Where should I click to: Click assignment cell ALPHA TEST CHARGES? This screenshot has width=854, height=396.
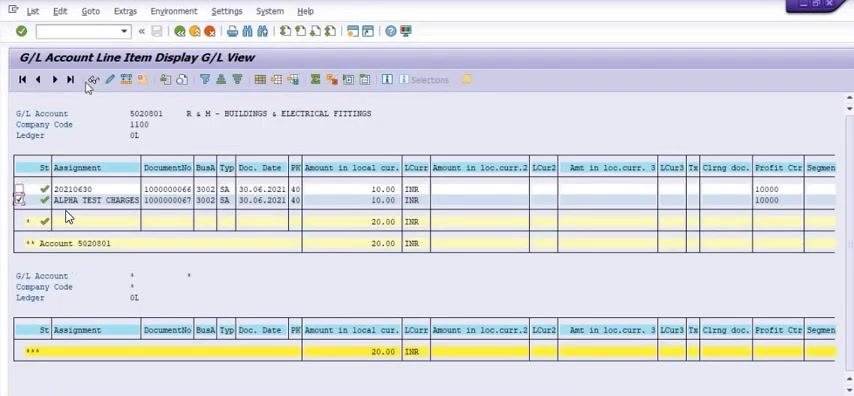tap(96, 200)
